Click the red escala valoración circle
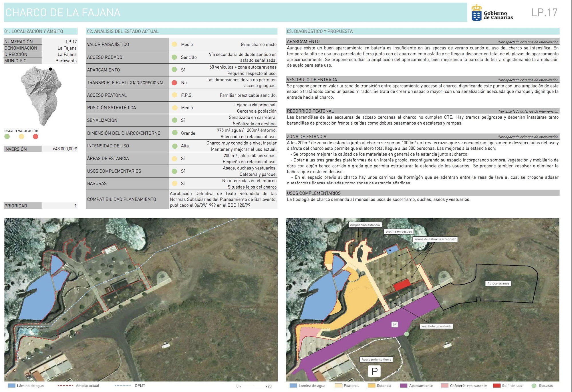The height and width of the screenshot is (392, 572). (35, 137)
